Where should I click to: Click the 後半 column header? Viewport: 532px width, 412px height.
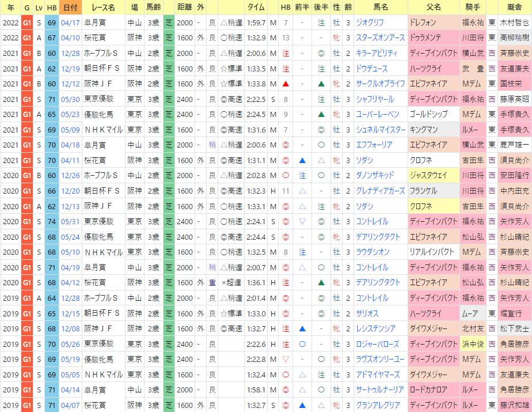tap(321, 7)
